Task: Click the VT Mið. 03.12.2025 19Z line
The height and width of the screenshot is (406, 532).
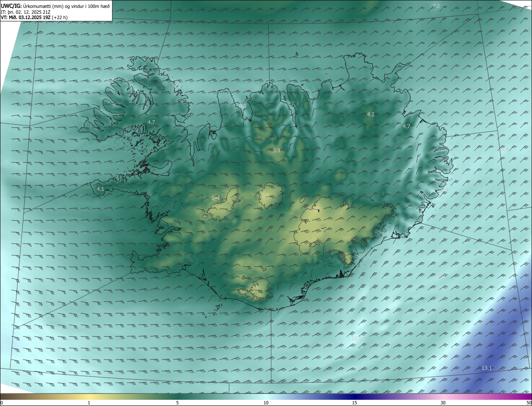Action: tap(34, 17)
